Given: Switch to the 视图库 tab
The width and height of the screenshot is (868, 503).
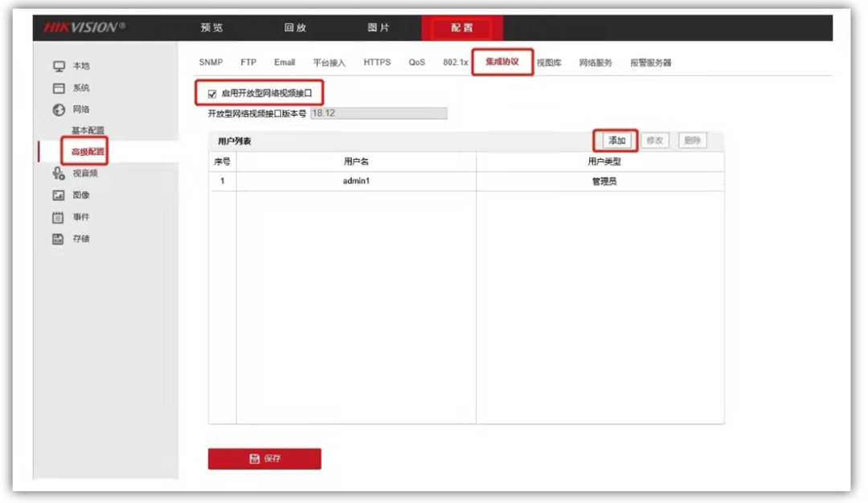Looking at the screenshot, I should coord(549,63).
